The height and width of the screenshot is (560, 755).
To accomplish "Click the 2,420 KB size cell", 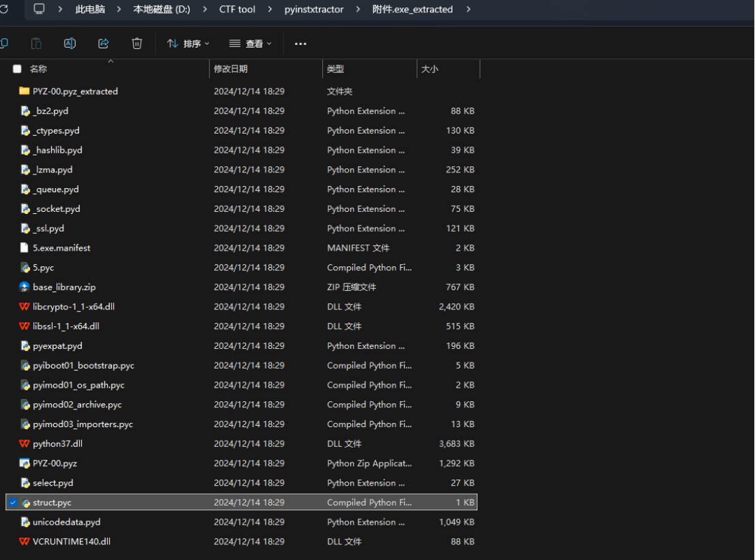I will coord(457,307).
